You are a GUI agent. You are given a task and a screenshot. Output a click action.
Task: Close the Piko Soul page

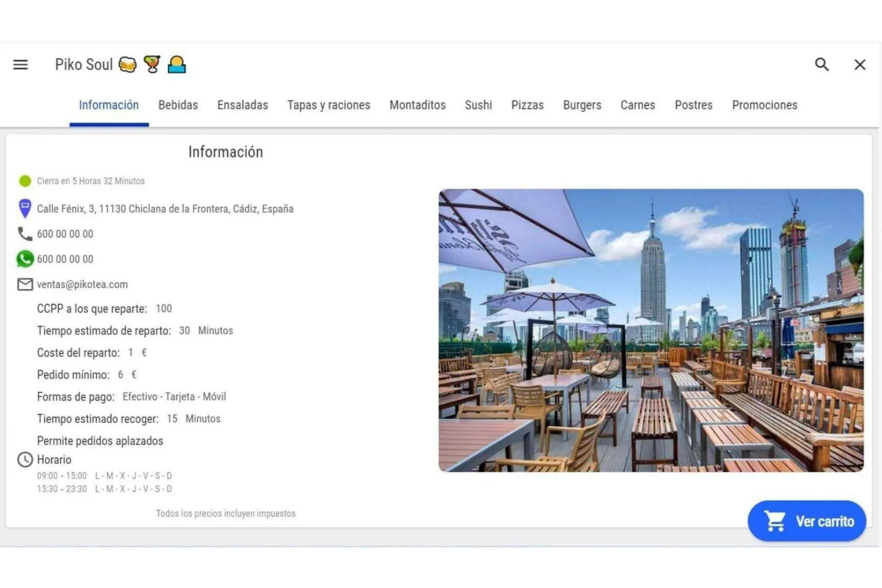tap(859, 65)
